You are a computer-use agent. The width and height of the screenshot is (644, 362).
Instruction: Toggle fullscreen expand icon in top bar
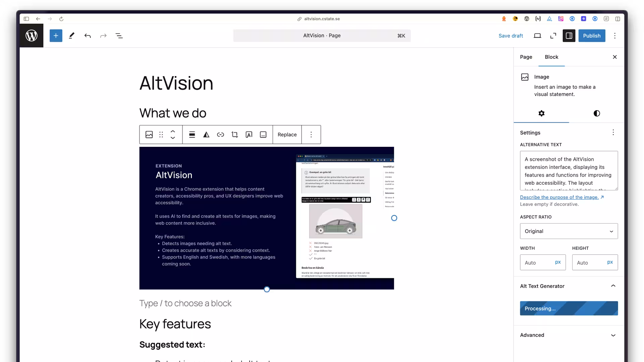pyautogui.click(x=553, y=36)
